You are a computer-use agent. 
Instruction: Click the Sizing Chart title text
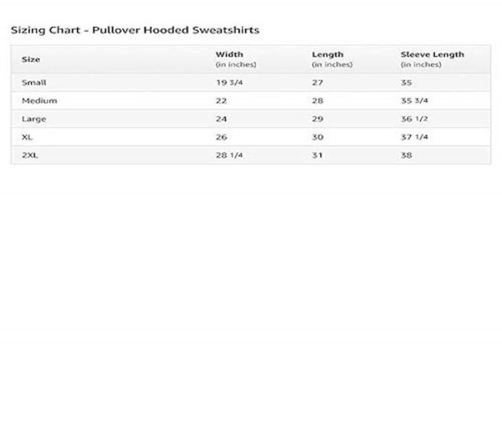[x=135, y=30]
